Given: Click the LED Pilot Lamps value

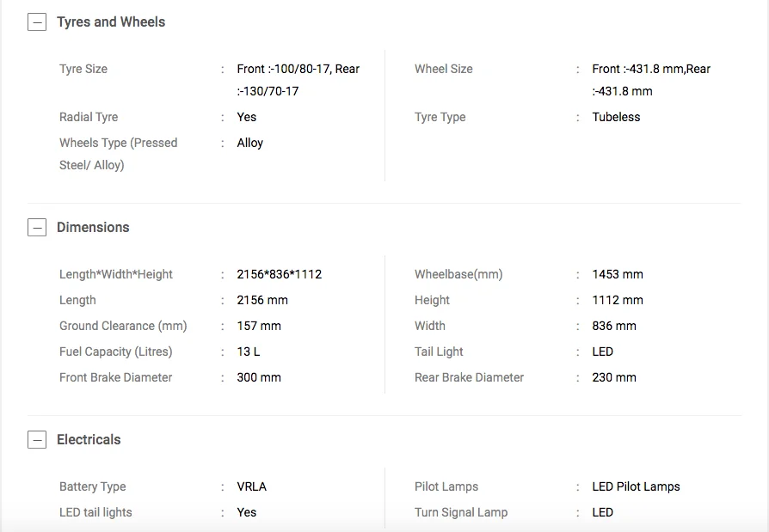Looking at the screenshot, I should pos(636,486).
